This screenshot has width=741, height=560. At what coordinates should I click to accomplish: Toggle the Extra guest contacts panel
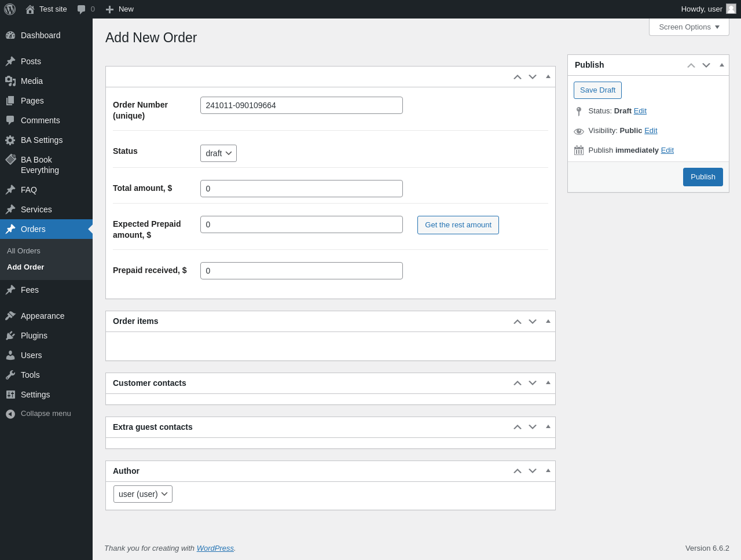548,427
